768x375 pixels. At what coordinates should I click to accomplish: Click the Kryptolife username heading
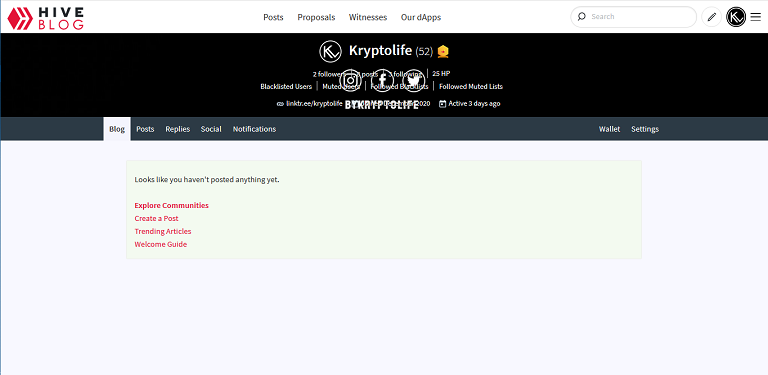(380, 50)
